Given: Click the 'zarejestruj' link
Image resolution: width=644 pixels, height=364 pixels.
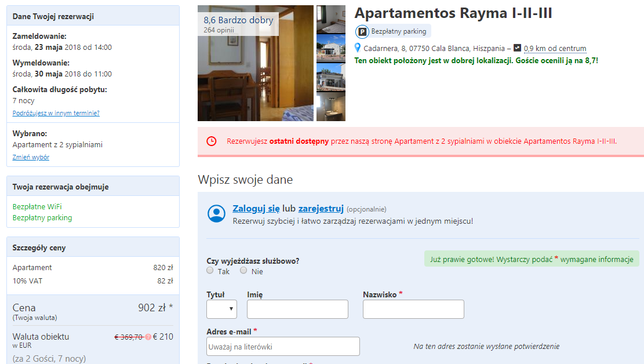Looking at the screenshot, I should pos(321,209).
